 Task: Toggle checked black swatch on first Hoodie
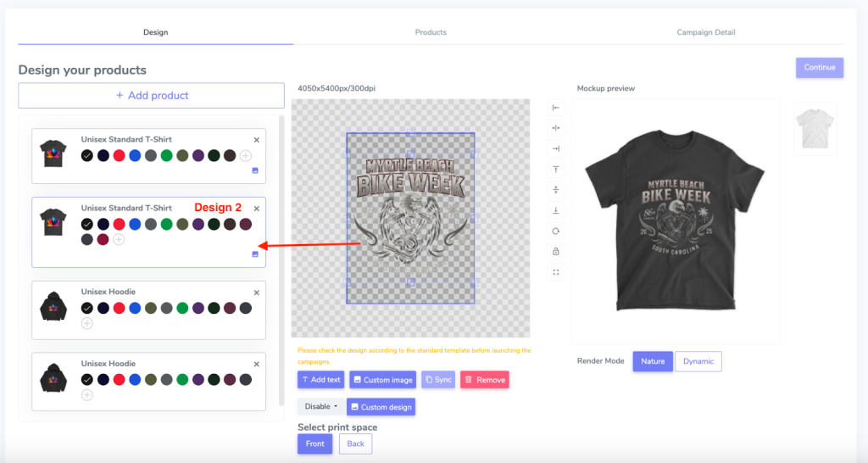(x=87, y=308)
